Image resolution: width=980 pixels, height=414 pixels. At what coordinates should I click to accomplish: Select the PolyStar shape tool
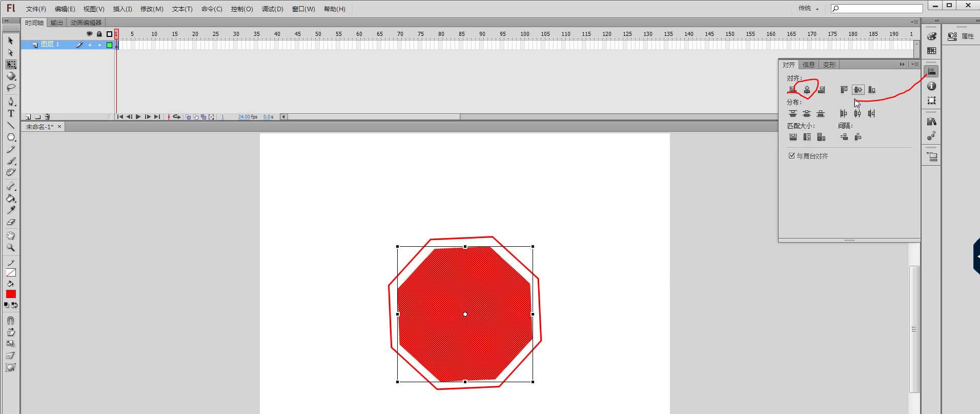tap(11, 137)
